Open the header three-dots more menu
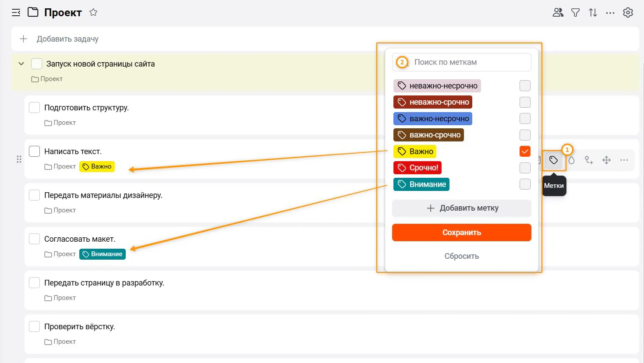 (x=610, y=13)
